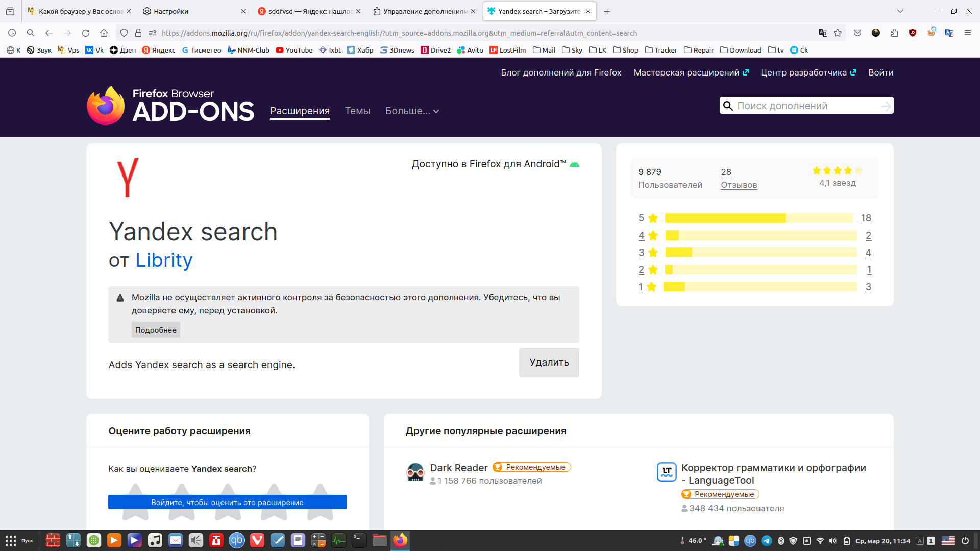Open the Firefox View tab overview icon
The height and width of the screenshot is (551, 980).
click(10, 11)
